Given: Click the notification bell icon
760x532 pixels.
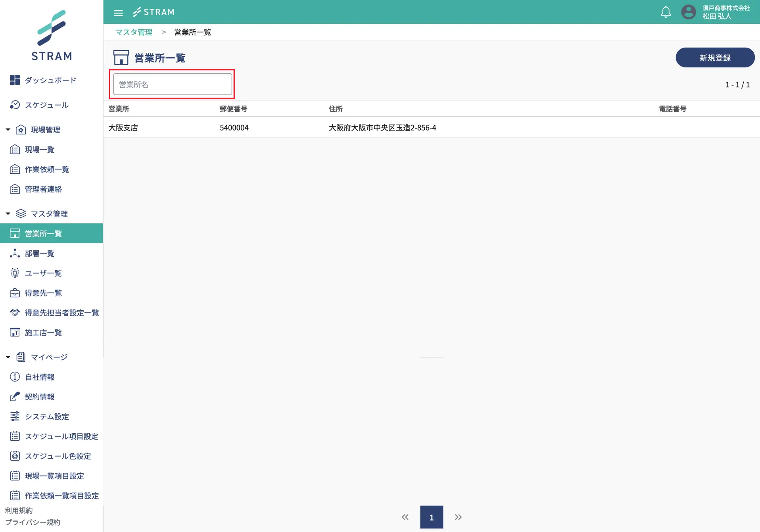Looking at the screenshot, I should coord(666,12).
